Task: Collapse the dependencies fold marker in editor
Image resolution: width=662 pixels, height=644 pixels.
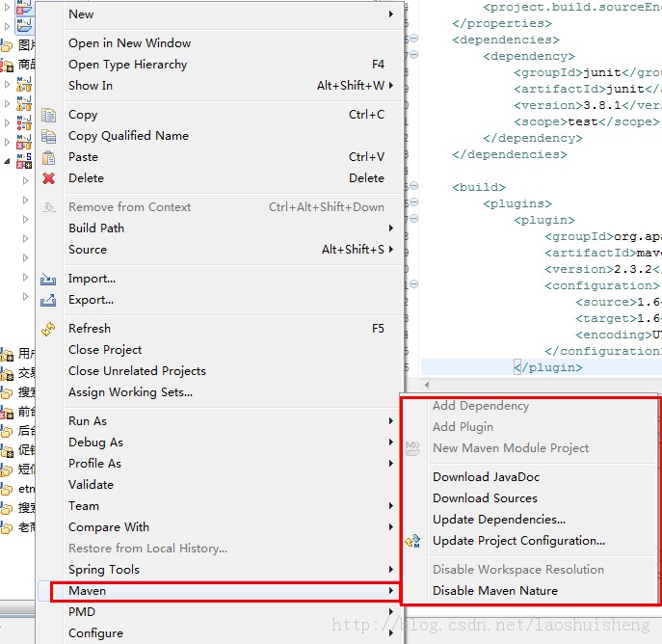Action: point(414,38)
